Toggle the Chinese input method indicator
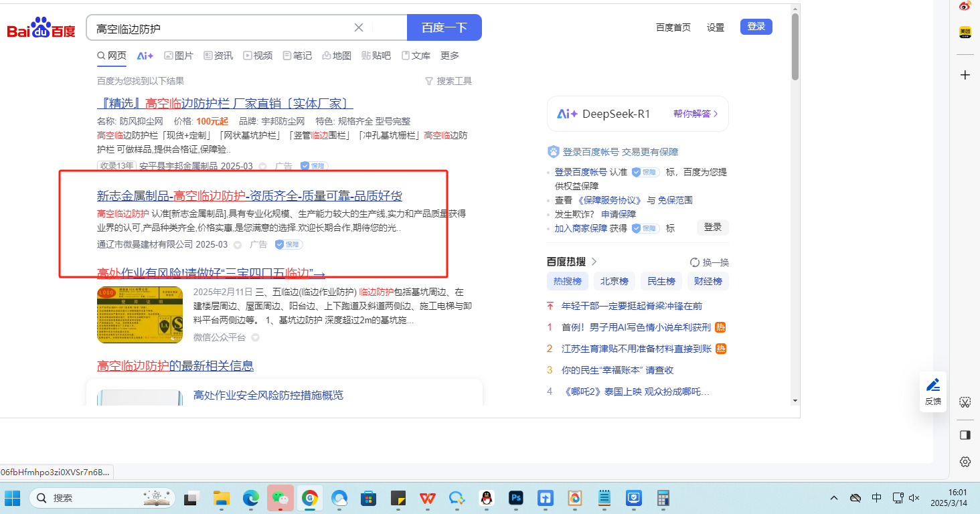The image size is (980, 514). tap(876, 498)
